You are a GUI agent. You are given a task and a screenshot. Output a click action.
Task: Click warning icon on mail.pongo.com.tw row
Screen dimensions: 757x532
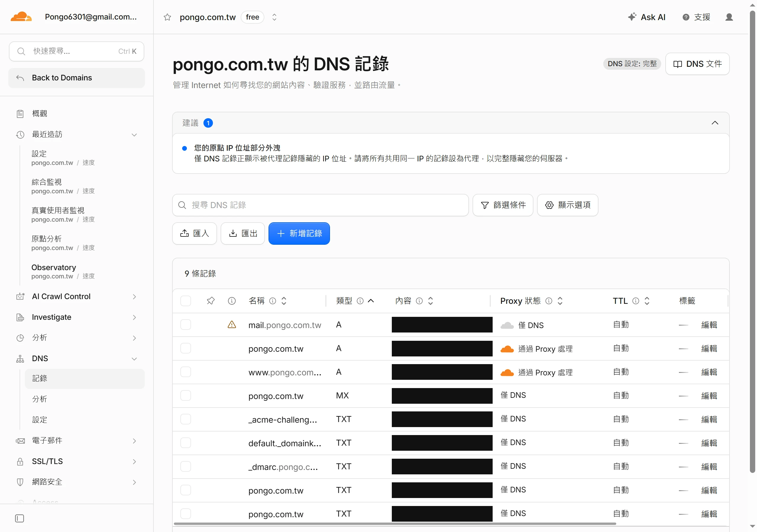tap(232, 325)
